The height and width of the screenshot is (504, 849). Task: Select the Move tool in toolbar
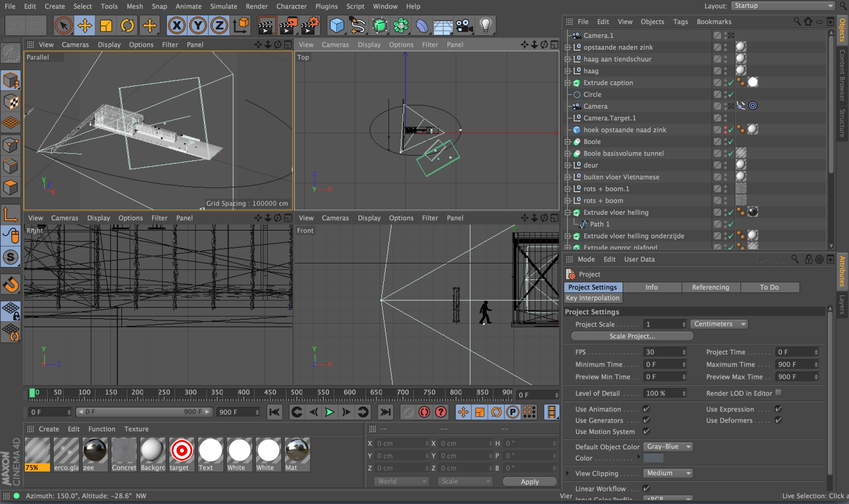pyautogui.click(x=84, y=26)
